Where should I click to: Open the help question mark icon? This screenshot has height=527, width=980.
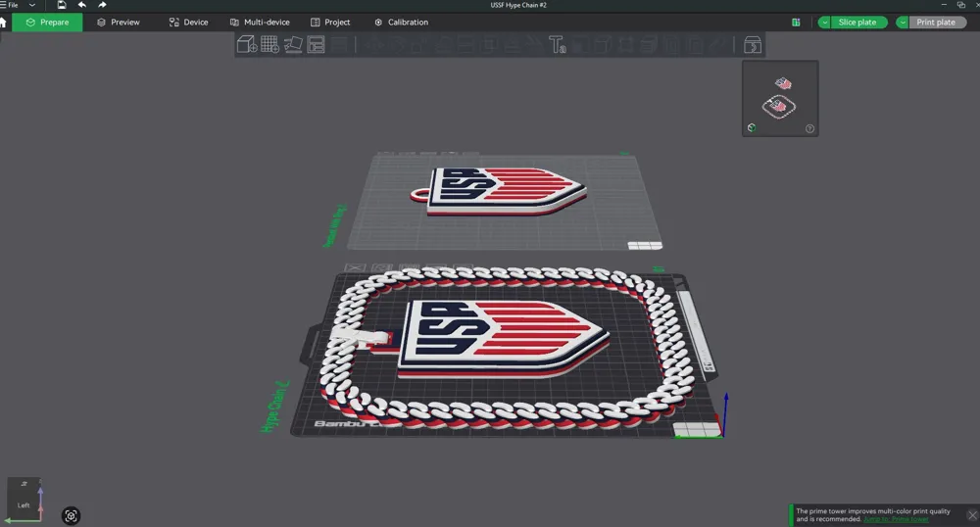point(810,128)
